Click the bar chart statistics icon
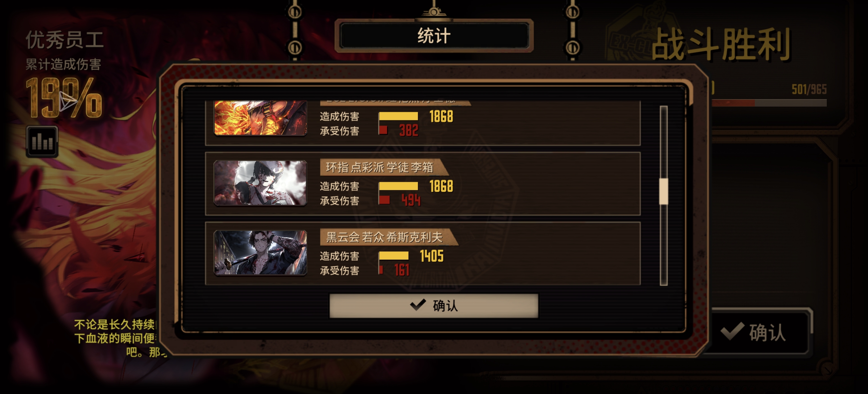 click(x=42, y=141)
